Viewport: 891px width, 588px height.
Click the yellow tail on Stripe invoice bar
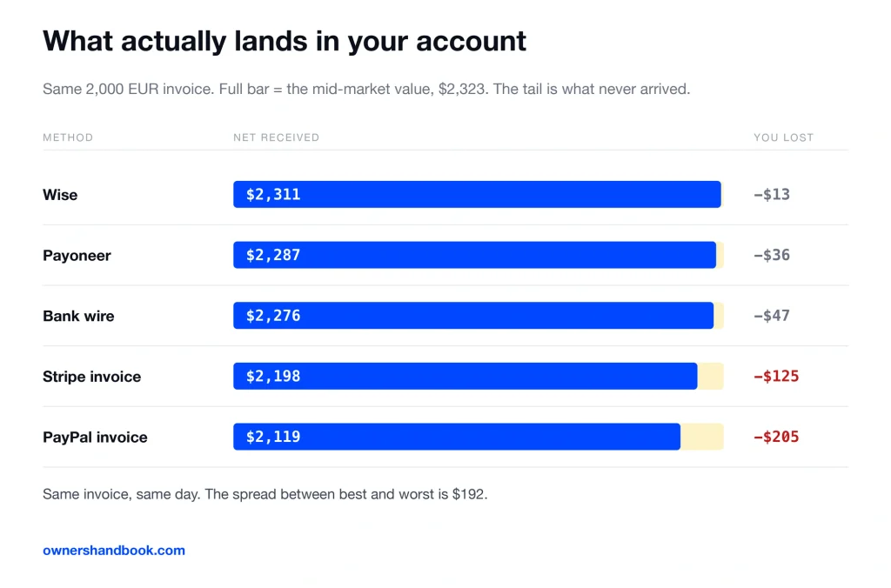point(711,376)
